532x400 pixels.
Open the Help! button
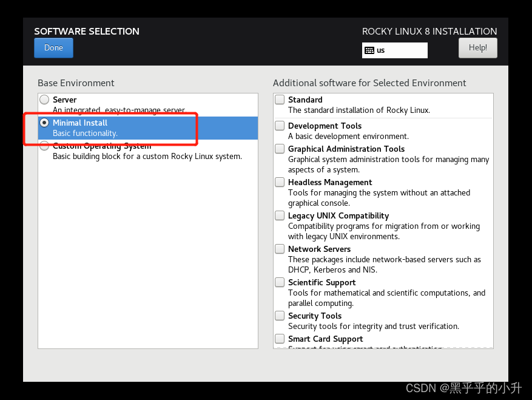pyautogui.click(x=478, y=48)
